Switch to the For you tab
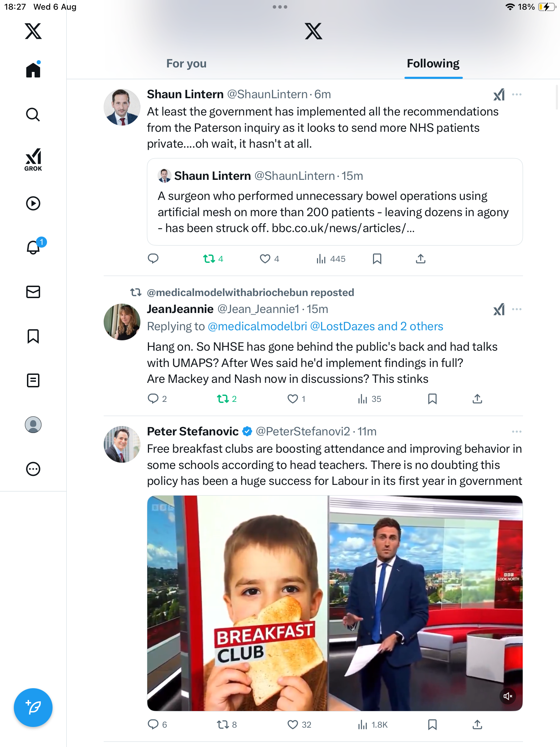This screenshot has height=747, width=560. [x=186, y=64]
